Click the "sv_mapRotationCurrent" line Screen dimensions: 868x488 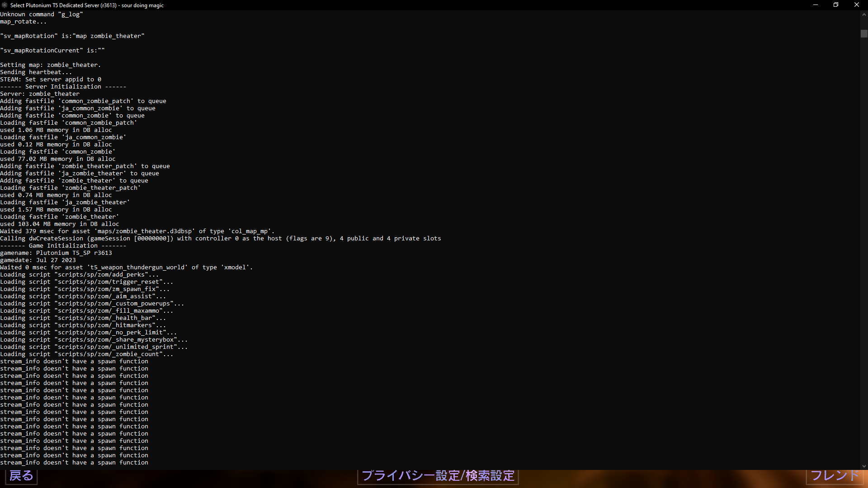(x=52, y=51)
